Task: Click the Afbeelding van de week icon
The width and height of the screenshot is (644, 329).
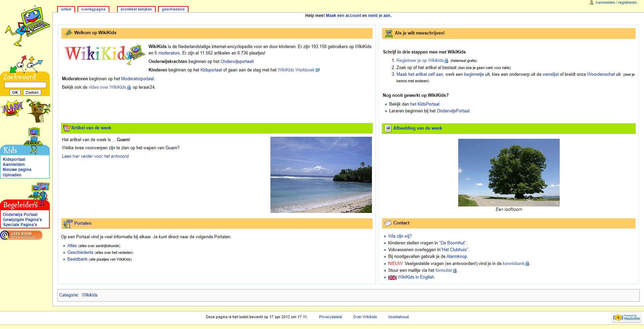Action: click(x=388, y=128)
